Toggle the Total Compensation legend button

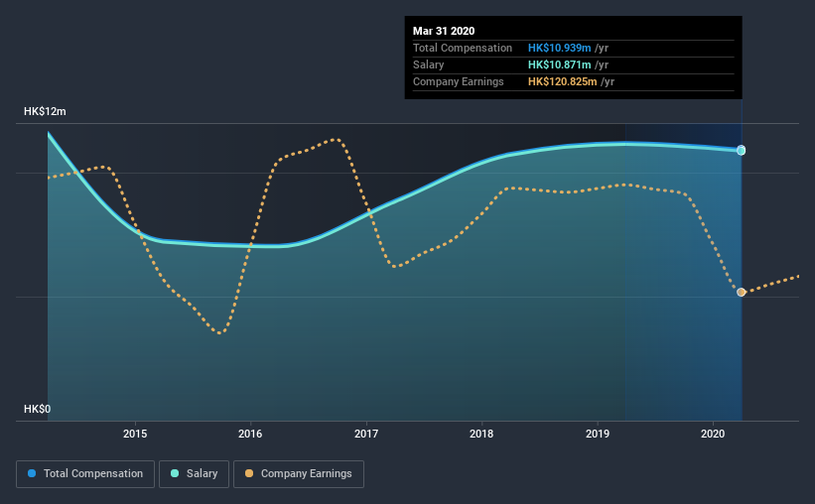point(85,474)
